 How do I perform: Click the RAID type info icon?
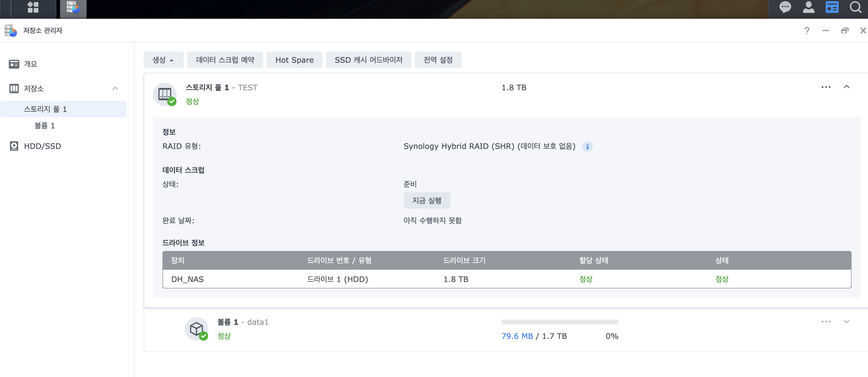[587, 147]
